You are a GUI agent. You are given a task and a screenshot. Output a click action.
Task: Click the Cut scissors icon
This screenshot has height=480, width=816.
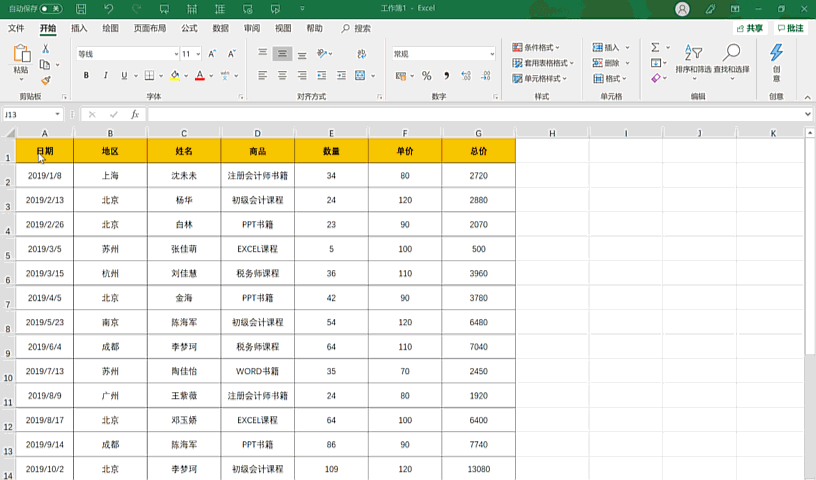tap(45, 49)
